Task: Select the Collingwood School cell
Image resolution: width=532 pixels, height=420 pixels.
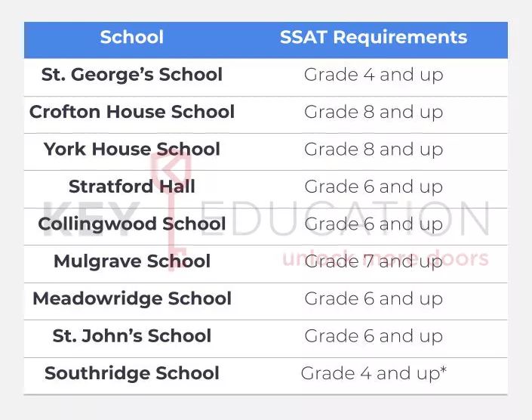Action: point(131,224)
